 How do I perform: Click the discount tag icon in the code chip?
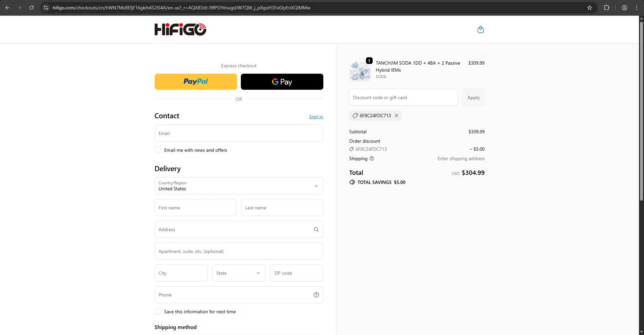[x=355, y=116]
